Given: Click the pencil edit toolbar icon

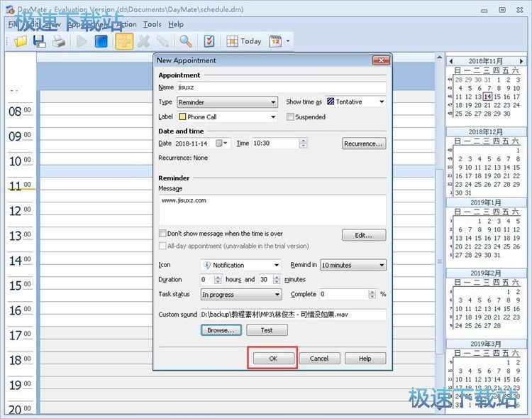Looking at the screenshot, I should click(x=162, y=41).
